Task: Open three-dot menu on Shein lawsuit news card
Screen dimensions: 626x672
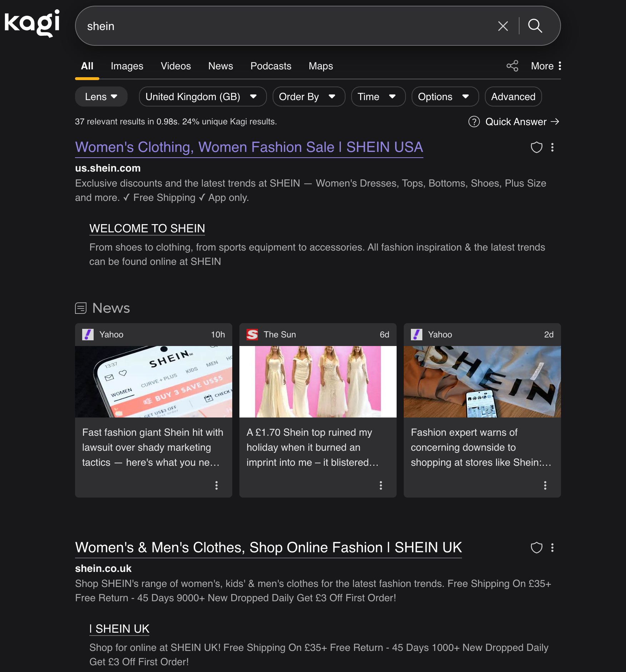Action: pyautogui.click(x=216, y=485)
